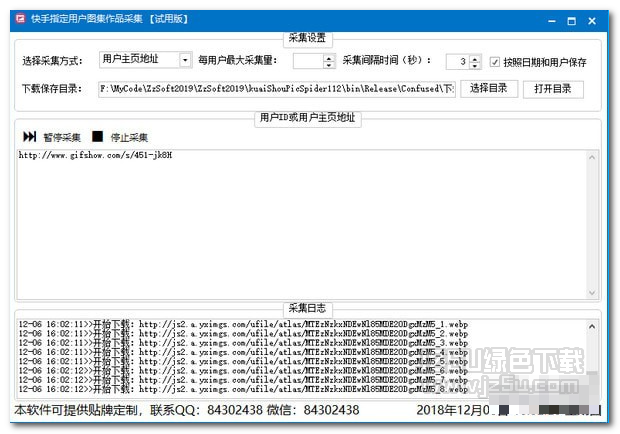The image size is (620, 434).
Task: Close the 快手指定用户图集作品采集 window
Action: (x=592, y=21)
